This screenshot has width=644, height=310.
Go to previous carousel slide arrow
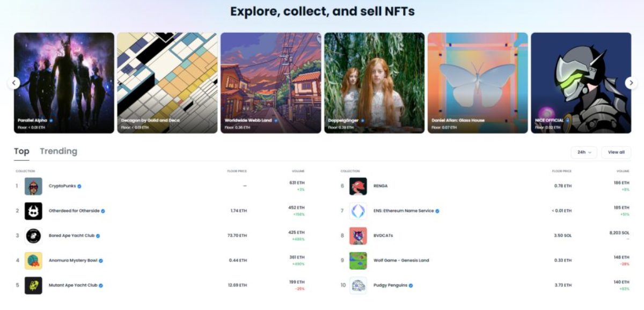(14, 83)
